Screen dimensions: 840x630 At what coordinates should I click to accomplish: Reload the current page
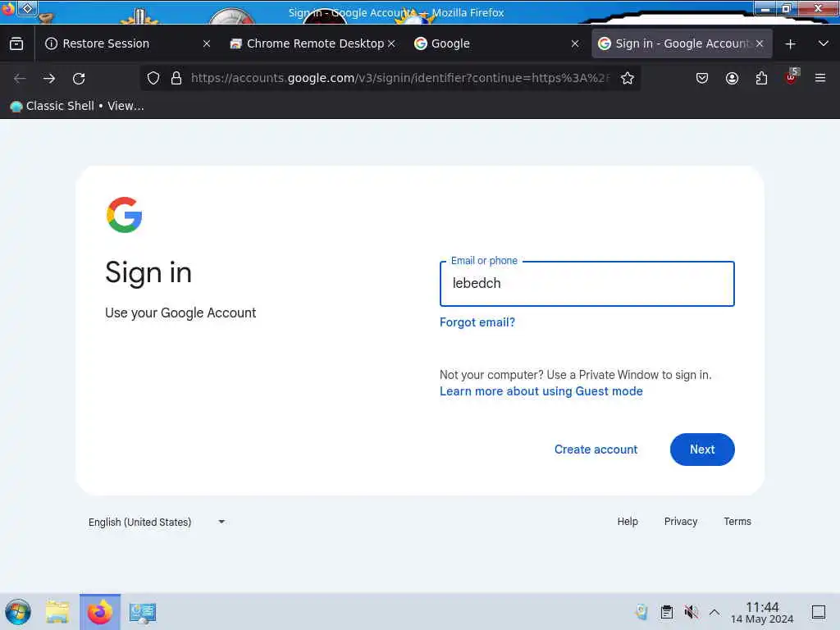[x=79, y=79]
